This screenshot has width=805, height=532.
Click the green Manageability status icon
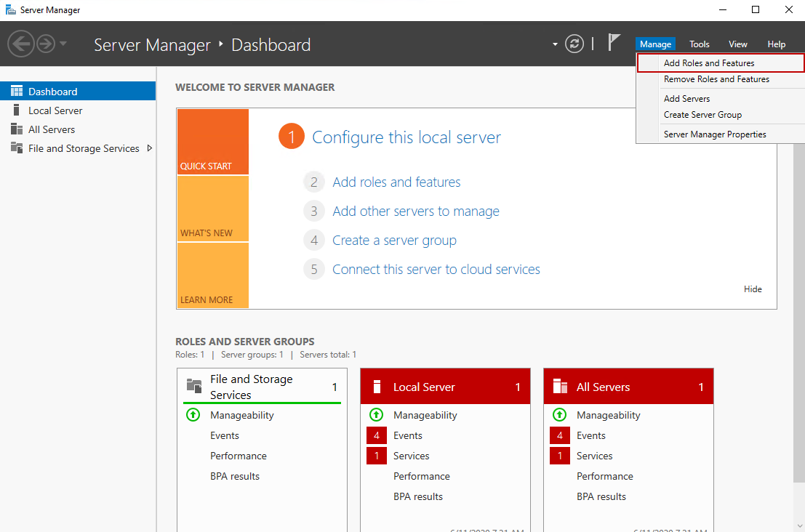coord(193,415)
